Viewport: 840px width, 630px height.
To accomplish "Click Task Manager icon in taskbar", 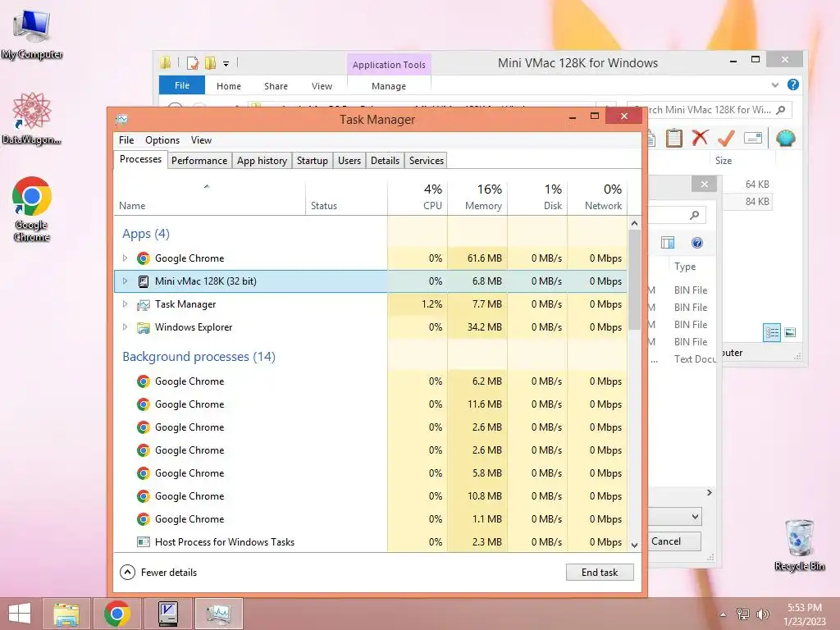I will [x=219, y=614].
